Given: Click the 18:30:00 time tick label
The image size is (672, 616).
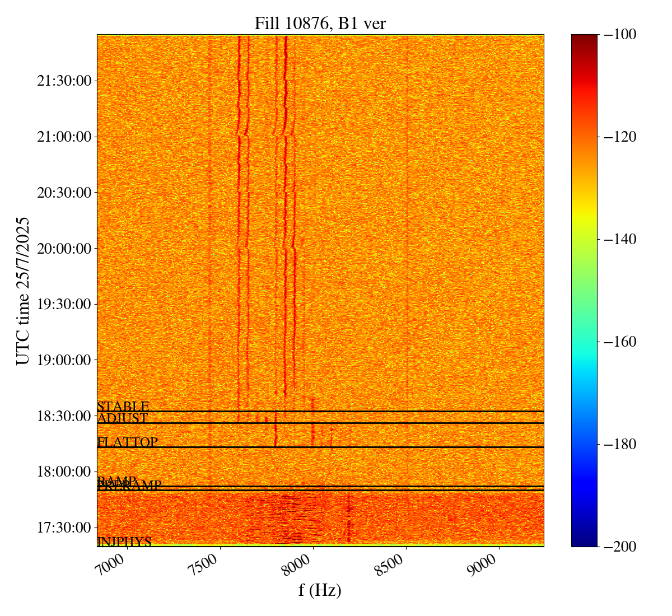Looking at the screenshot, I should click(64, 416).
